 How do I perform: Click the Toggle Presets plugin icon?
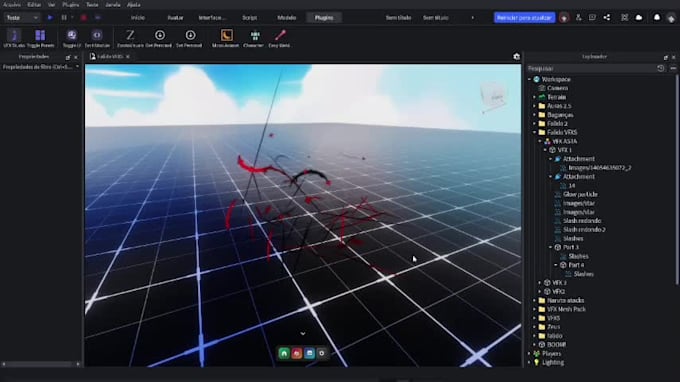(40, 36)
